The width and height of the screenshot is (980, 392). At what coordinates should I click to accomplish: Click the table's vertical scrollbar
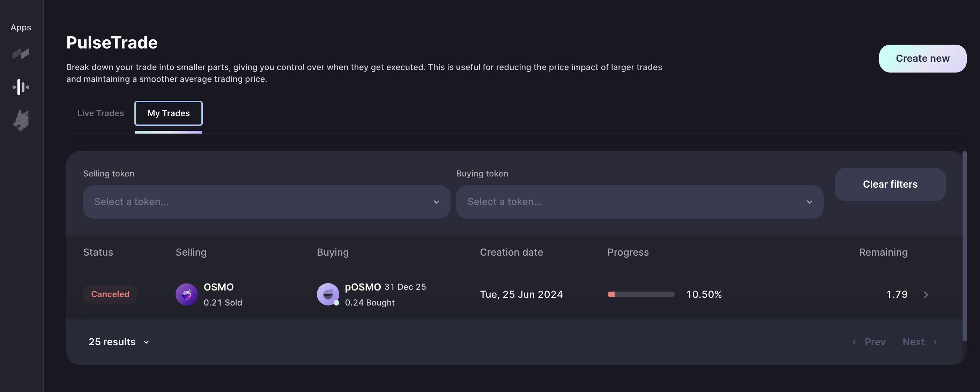pos(964,246)
